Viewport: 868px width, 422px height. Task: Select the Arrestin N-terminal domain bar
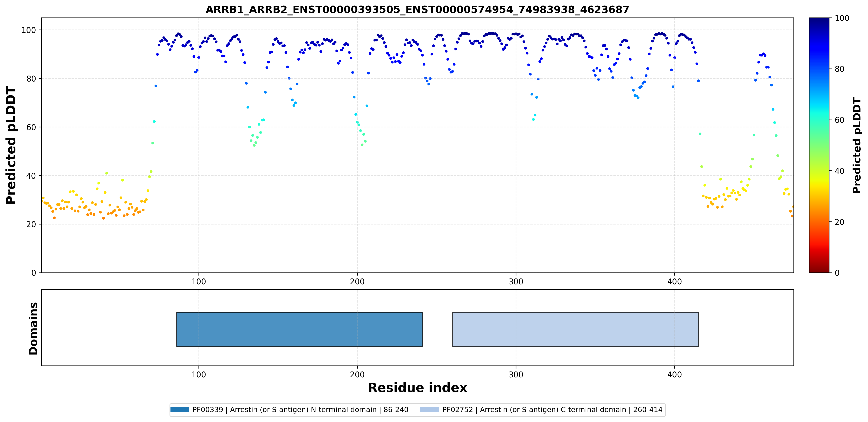pos(299,329)
